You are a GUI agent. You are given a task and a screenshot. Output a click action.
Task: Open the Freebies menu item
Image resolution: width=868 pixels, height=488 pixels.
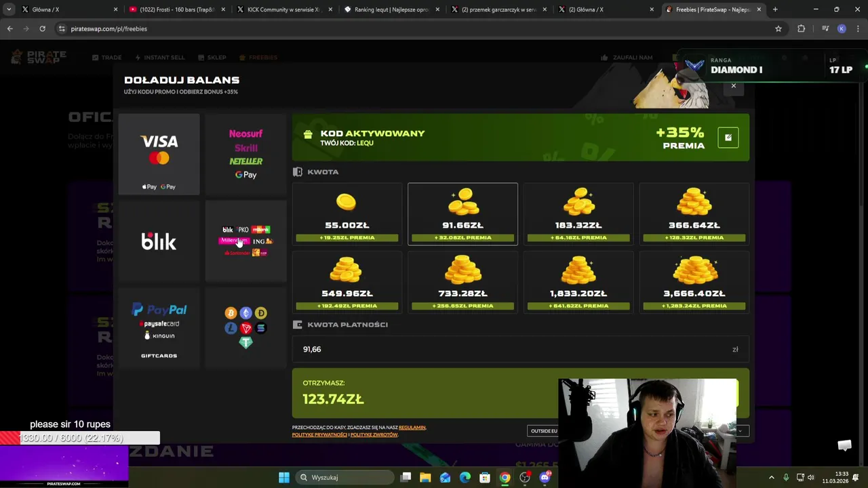click(x=258, y=58)
